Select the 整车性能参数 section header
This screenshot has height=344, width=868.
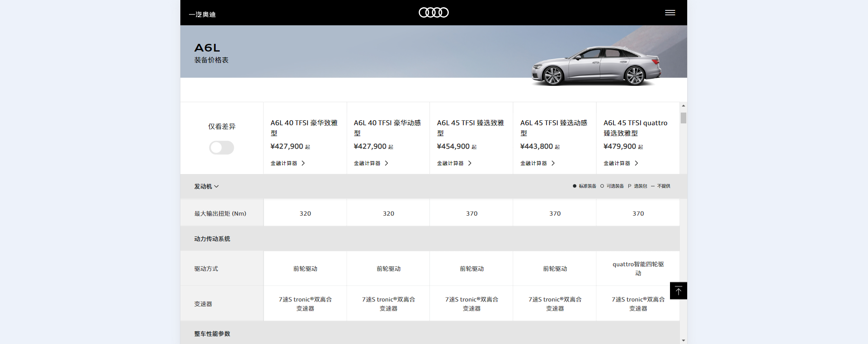212,334
